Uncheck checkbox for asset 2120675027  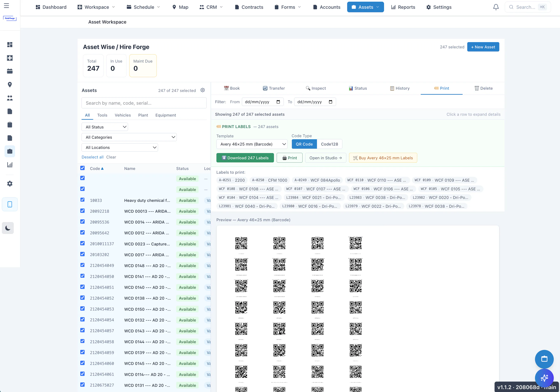click(82, 385)
